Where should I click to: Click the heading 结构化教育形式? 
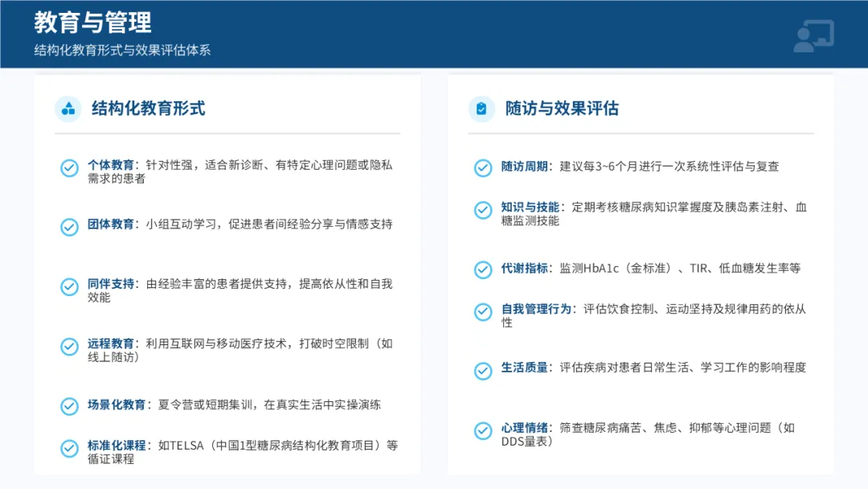pyautogui.click(x=149, y=109)
